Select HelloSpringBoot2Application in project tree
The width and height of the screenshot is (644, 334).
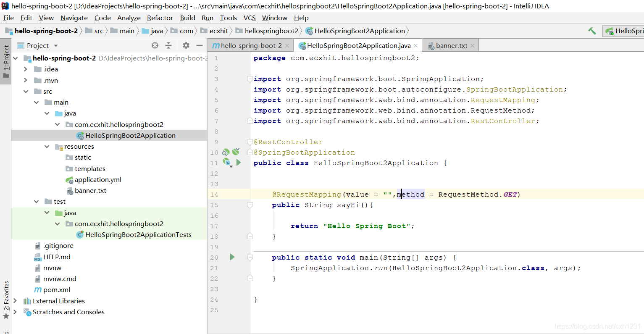130,135
